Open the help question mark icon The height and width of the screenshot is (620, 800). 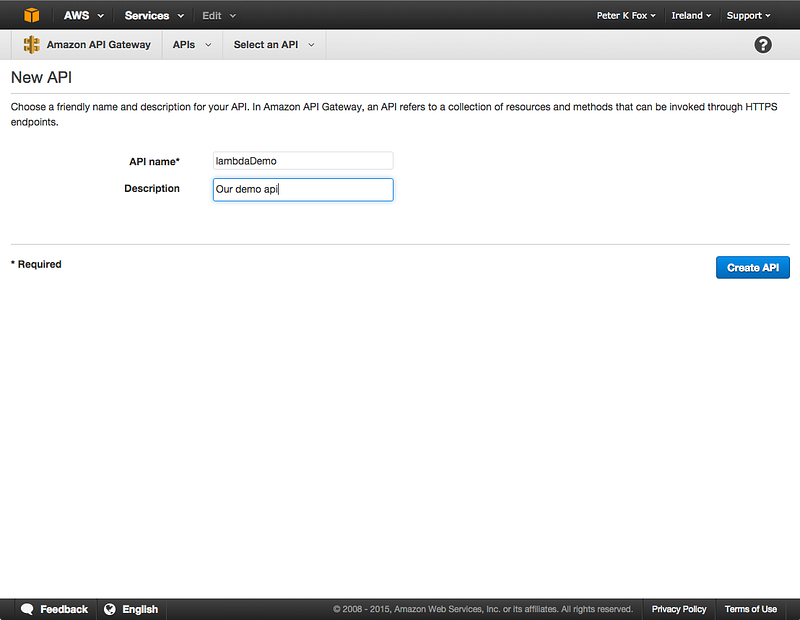pos(763,45)
